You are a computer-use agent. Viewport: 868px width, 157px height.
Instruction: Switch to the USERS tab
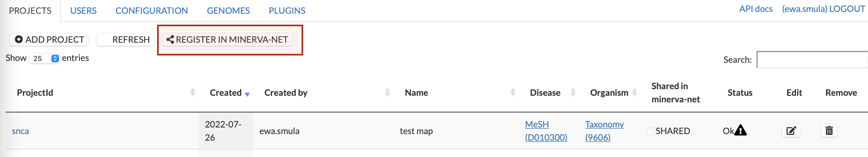pos(83,11)
